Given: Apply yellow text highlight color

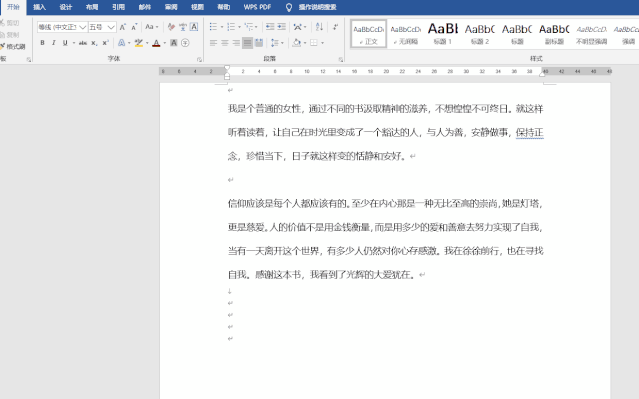Looking at the screenshot, I should tap(139, 43).
